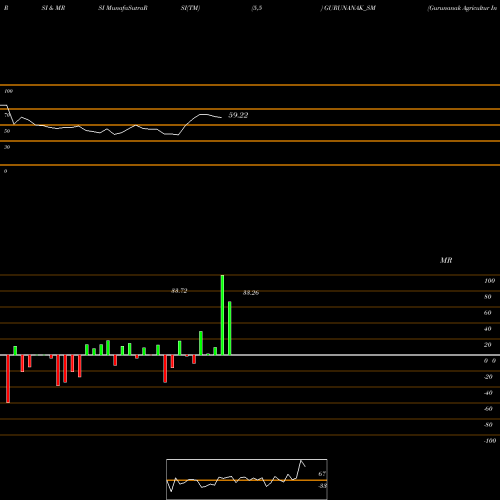This screenshot has width=500, height=500.
Task: Click the 30 level label on the RSI axis
Action: click(x=7, y=147)
